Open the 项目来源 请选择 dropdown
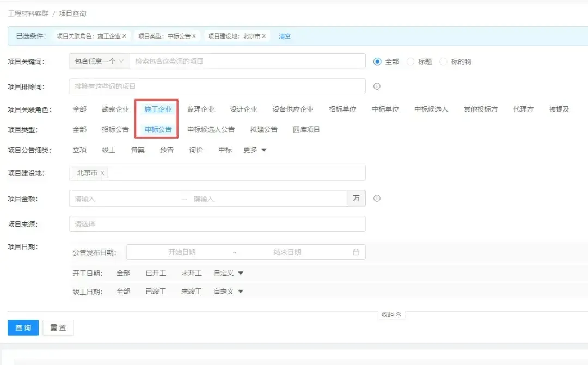Screen dimensions: 588x365 [217, 224]
